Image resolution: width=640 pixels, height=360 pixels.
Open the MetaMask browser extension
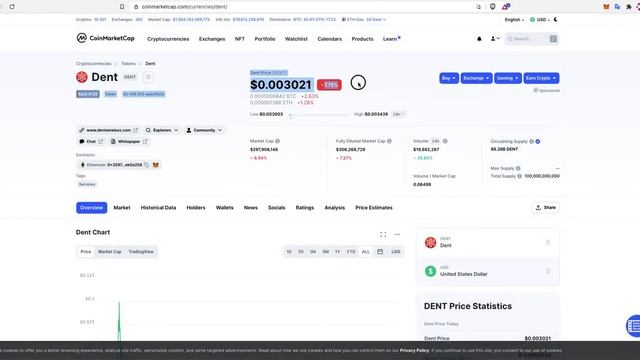pos(606,7)
